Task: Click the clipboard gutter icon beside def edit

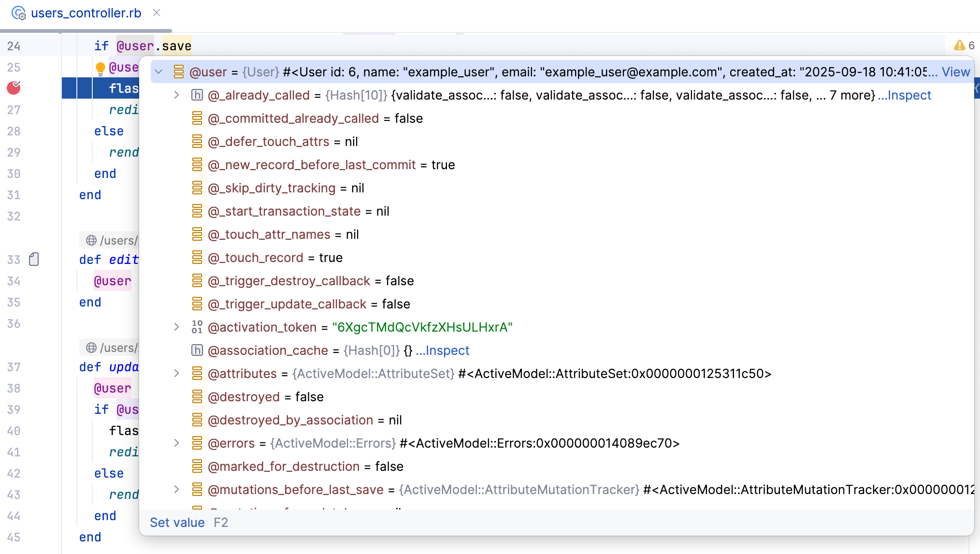Action: pyautogui.click(x=34, y=260)
